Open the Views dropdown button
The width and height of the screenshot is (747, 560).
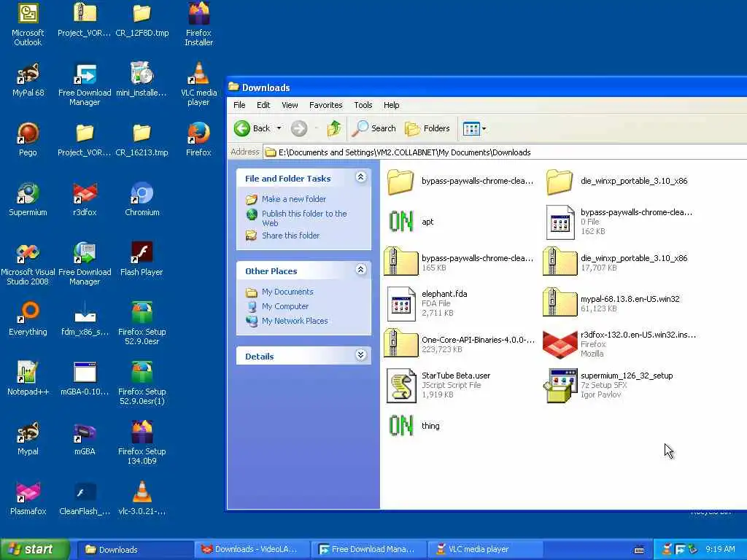click(474, 128)
